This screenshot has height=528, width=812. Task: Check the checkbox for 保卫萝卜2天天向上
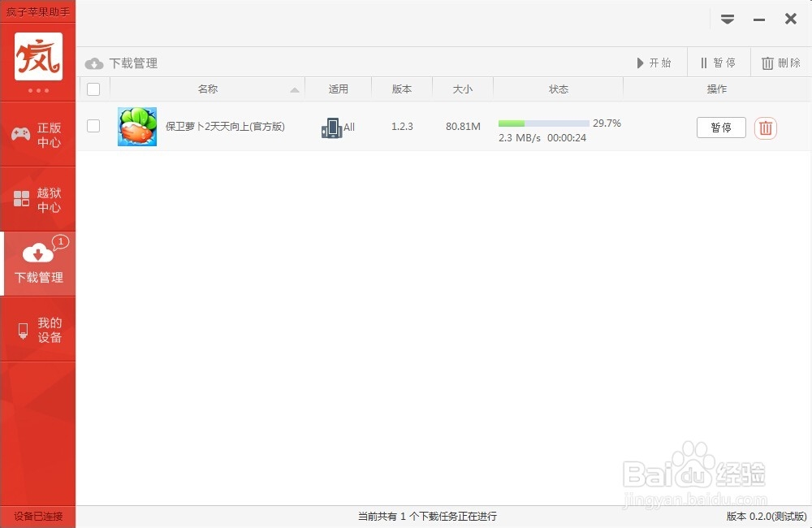93,126
